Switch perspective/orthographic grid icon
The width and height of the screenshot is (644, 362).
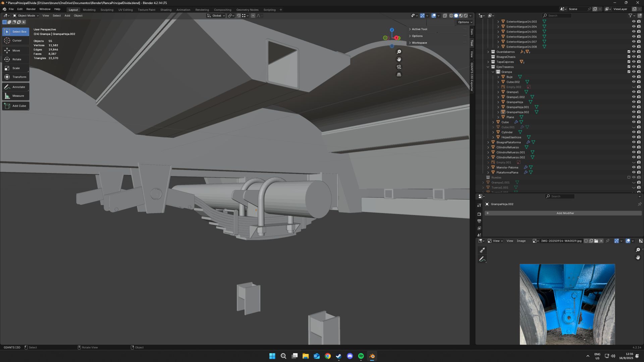coord(399,75)
